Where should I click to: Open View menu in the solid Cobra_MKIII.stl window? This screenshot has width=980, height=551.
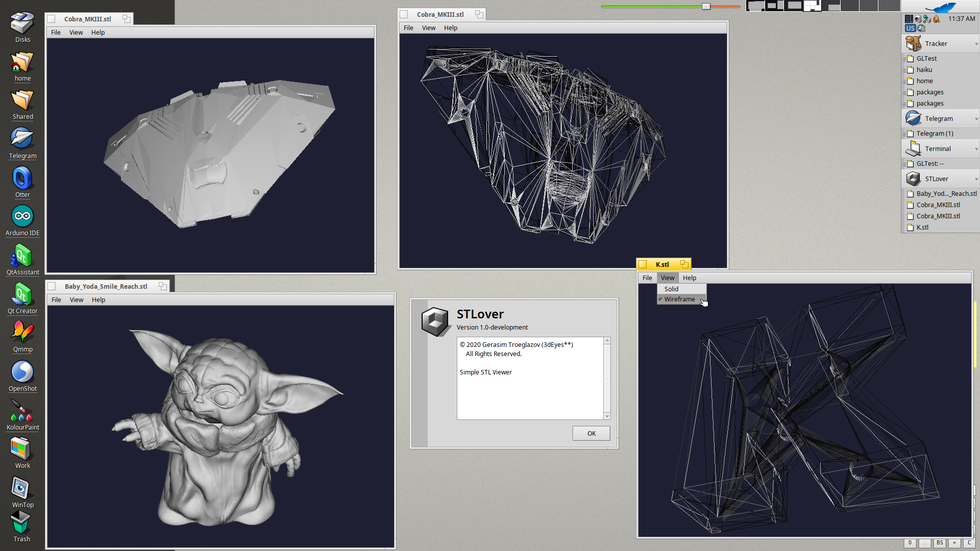click(76, 33)
